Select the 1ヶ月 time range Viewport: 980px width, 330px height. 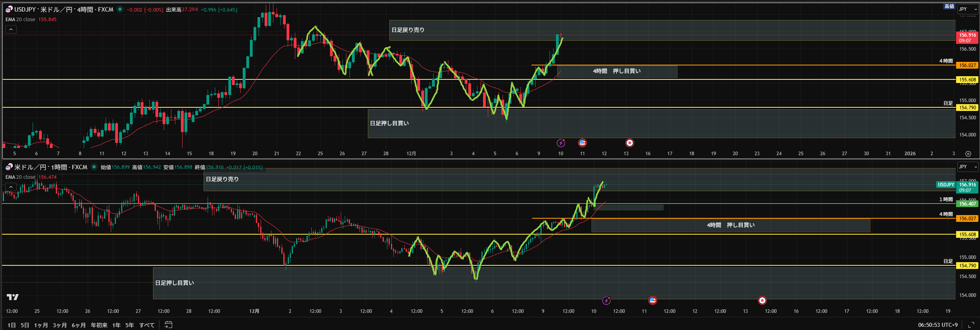tap(41, 325)
